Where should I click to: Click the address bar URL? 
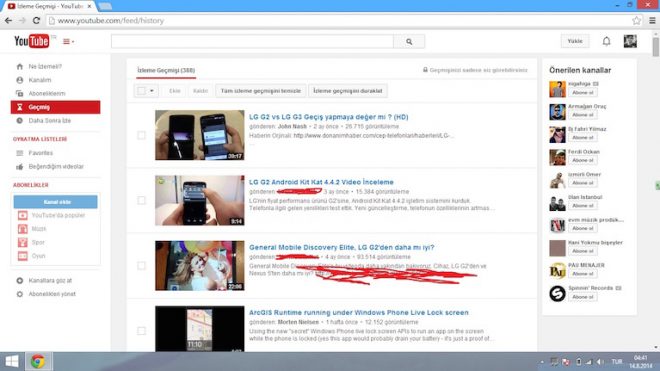click(x=111, y=20)
